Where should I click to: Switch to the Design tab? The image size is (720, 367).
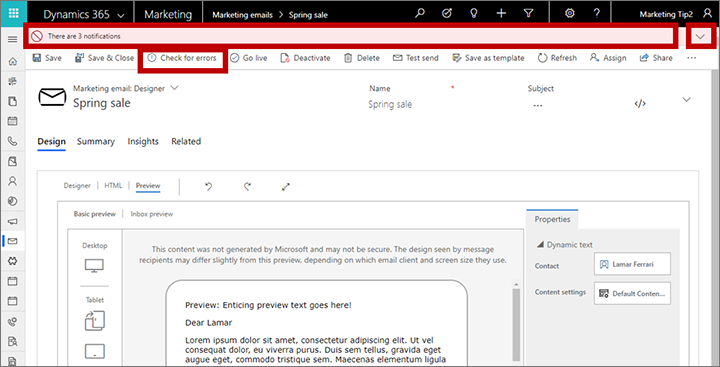point(51,141)
